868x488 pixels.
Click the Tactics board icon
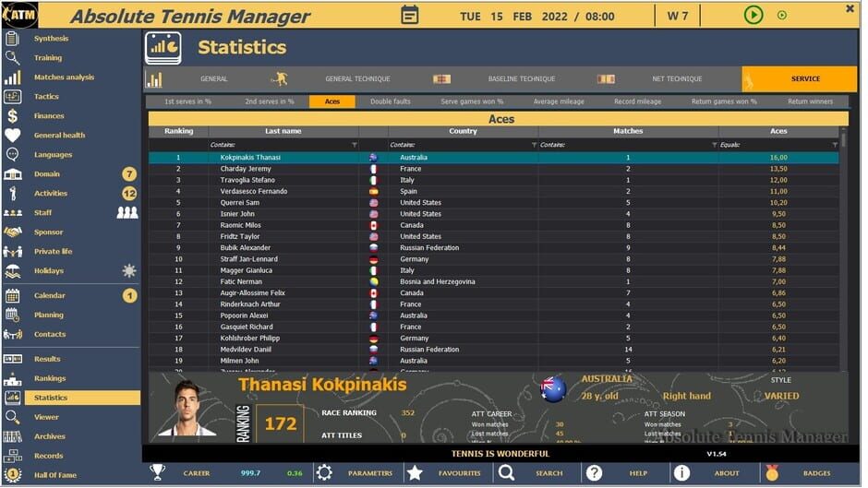pyautogui.click(x=12, y=97)
